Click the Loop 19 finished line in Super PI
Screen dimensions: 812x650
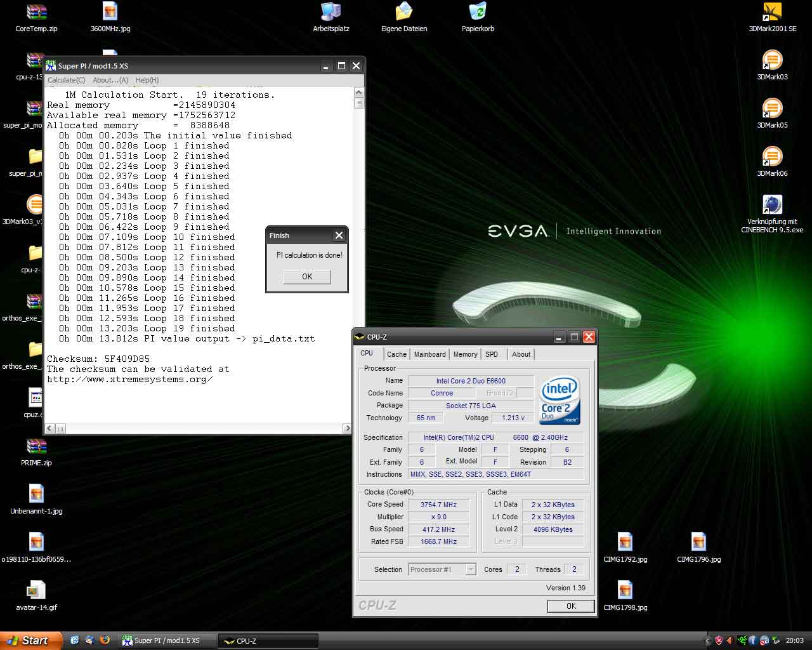147,328
